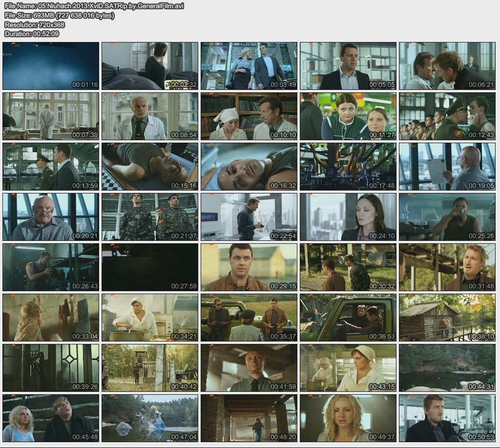Image resolution: width=500 pixels, height=448 pixels.
Task: Click the 00:29:15 thumbnail of man in brown jacket
Action: pyautogui.click(x=249, y=267)
